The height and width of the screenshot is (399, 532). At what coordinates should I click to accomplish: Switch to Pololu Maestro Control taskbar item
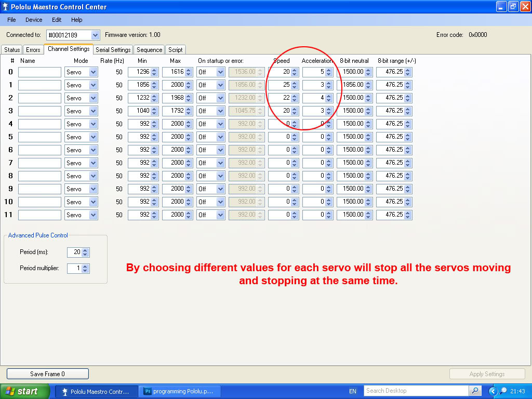click(96, 392)
